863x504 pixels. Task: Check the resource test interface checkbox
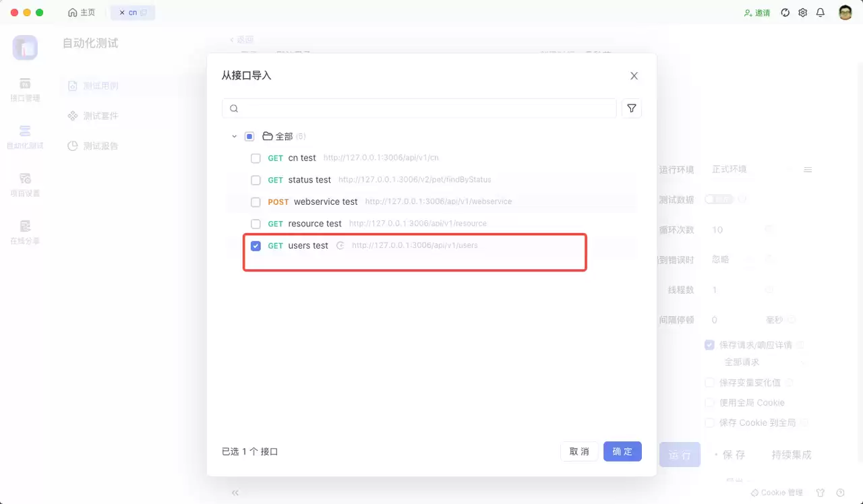point(256,224)
